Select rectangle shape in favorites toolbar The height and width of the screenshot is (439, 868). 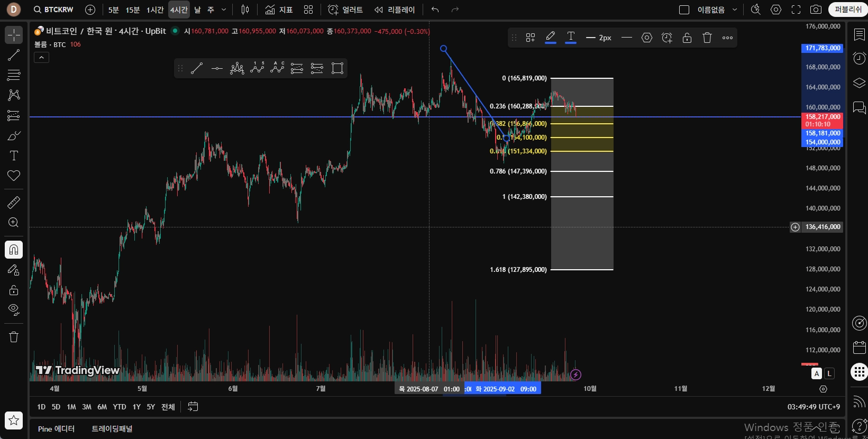[337, 68]
